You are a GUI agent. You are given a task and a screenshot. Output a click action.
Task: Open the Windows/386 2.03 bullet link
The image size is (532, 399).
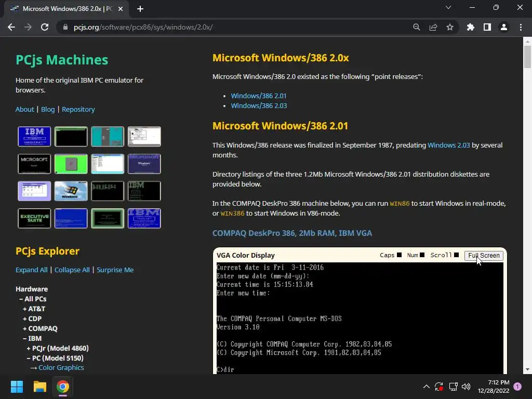(259, 105)
